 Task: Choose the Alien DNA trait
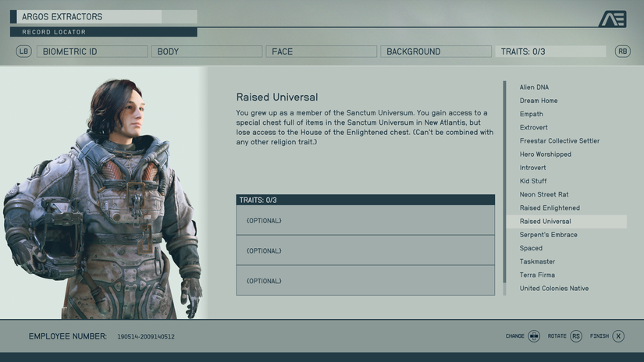point(534,87)
